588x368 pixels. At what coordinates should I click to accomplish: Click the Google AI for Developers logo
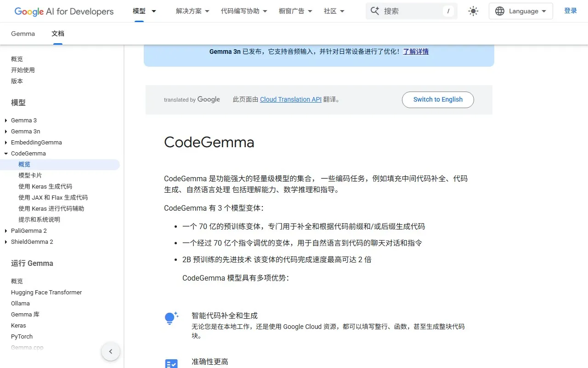(x=64, y=11)
